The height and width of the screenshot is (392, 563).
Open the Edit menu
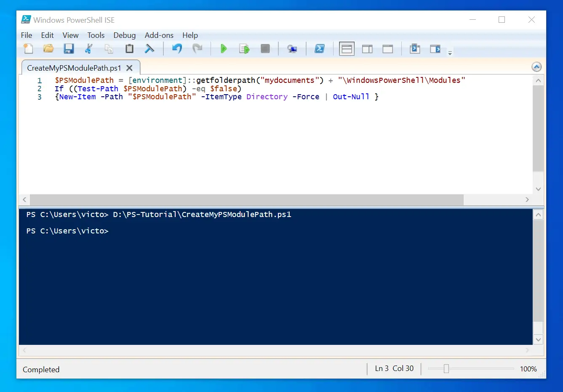47,35
